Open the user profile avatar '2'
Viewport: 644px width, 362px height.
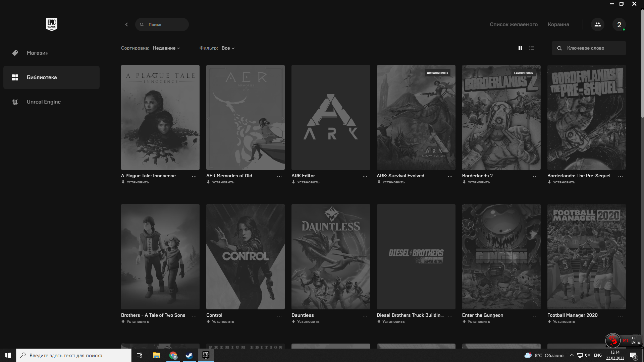pyautogui.click(x=619, y=24)
